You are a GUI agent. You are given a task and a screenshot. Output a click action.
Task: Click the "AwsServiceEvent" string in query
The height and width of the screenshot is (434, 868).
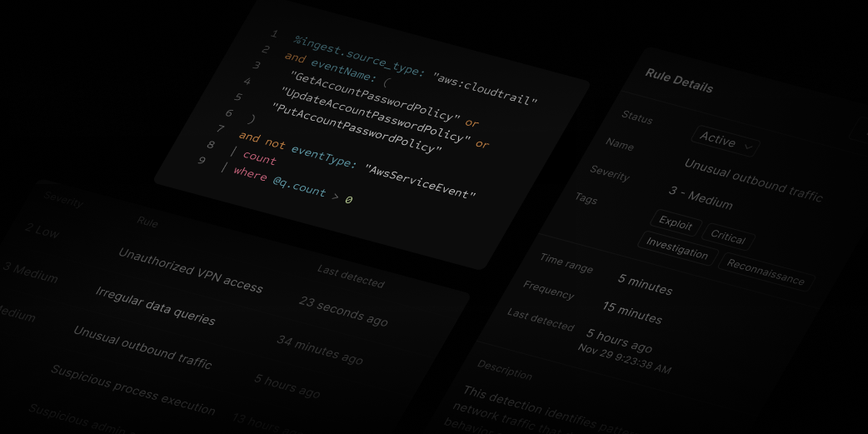[421, 182]
